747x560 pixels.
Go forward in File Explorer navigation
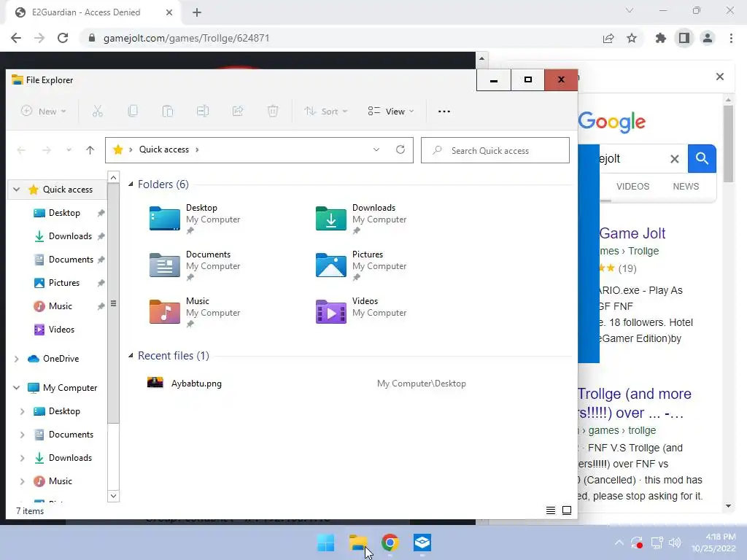point(46,150)
